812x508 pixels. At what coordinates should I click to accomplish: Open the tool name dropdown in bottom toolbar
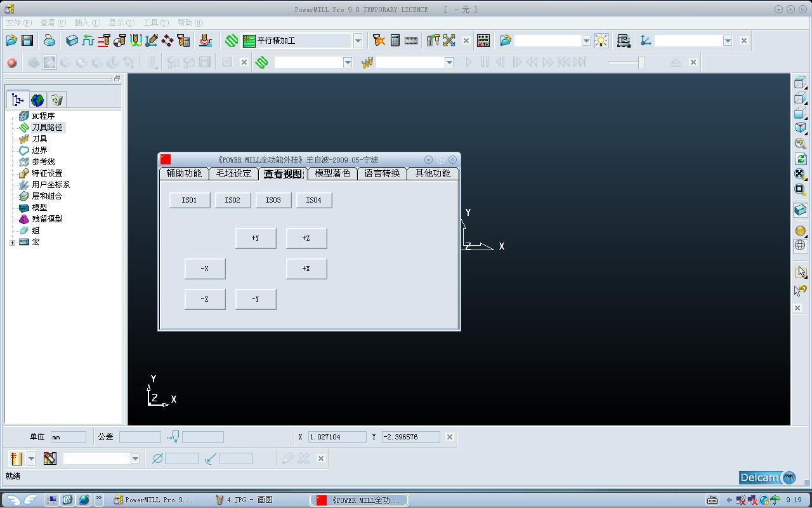tap(135, 458)
